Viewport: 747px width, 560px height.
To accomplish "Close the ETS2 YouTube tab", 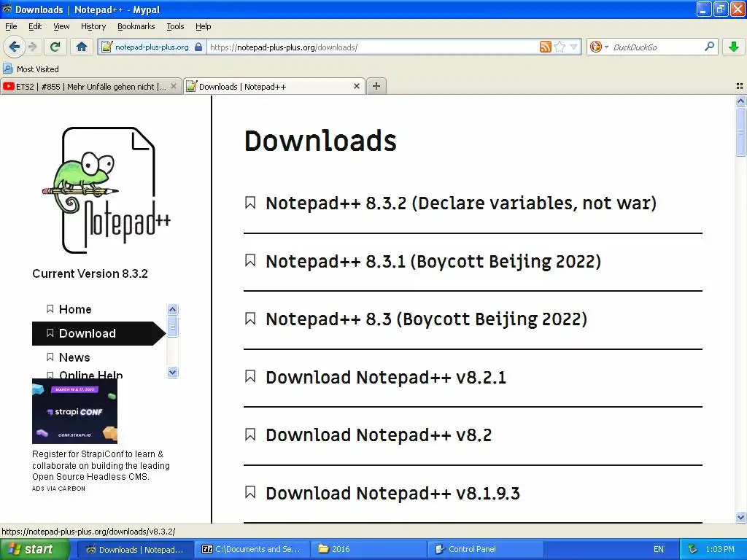I will 174,86.
